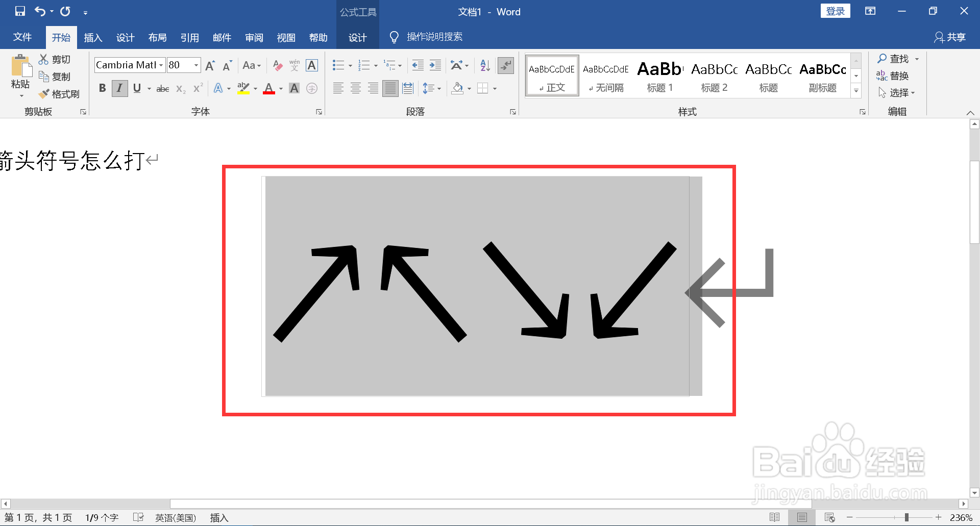Viewport: 980px width, 526px height.
Task: Click the 替换 Replace button
Action: tap(893, 76)
